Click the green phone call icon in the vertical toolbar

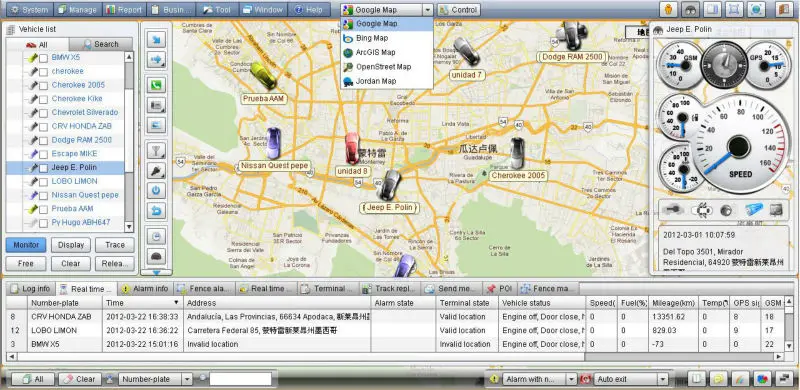point(156,84)
